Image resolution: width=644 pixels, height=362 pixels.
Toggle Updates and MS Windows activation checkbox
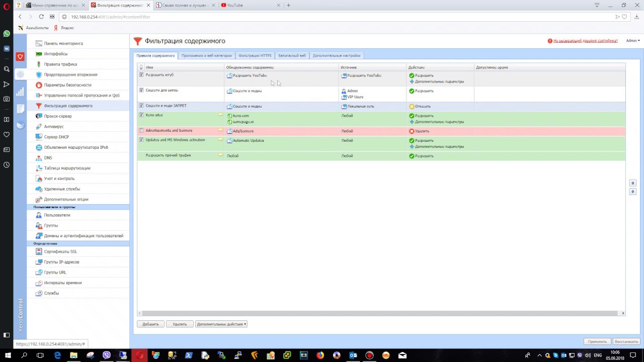141,140
